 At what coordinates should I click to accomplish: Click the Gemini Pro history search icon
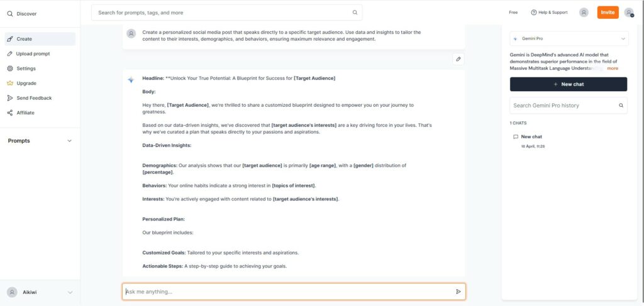(x=621, y=106)
